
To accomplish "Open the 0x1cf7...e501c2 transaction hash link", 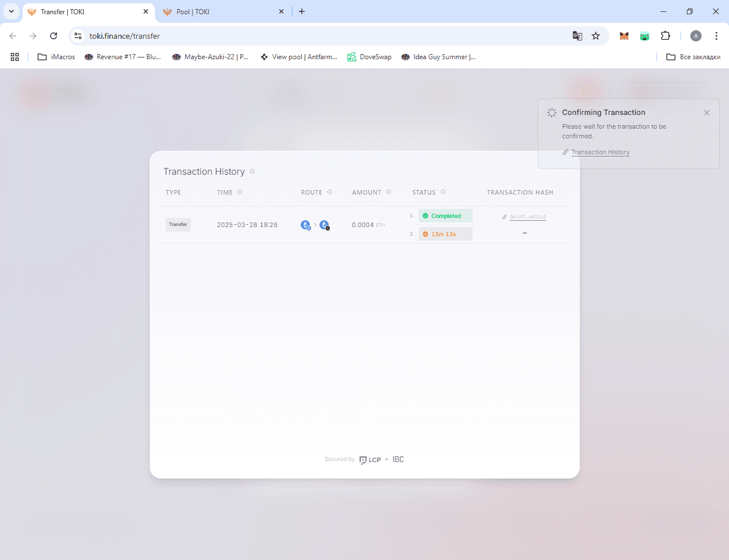I will tap(527, 217).
